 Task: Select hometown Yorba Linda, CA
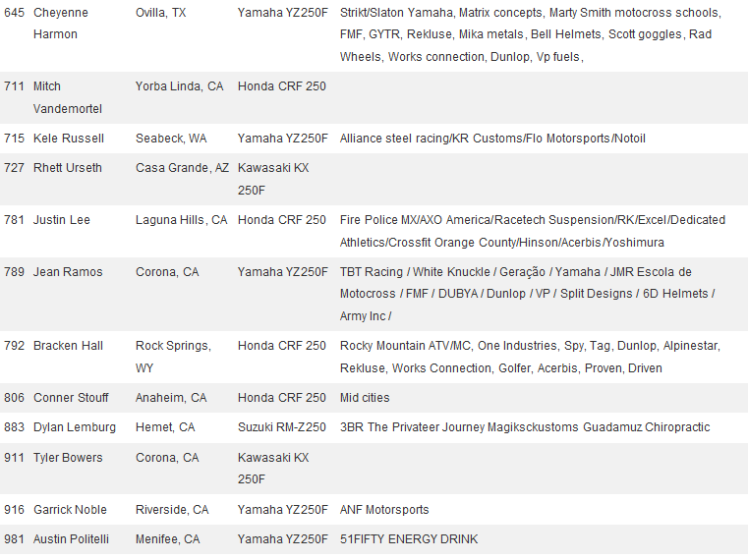click(x=179, y=86)
